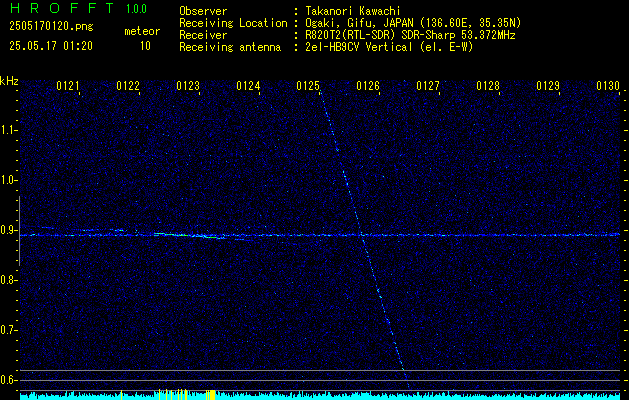
Task: Click the Receiving antenna label
Action: click(x=230, y=47)
